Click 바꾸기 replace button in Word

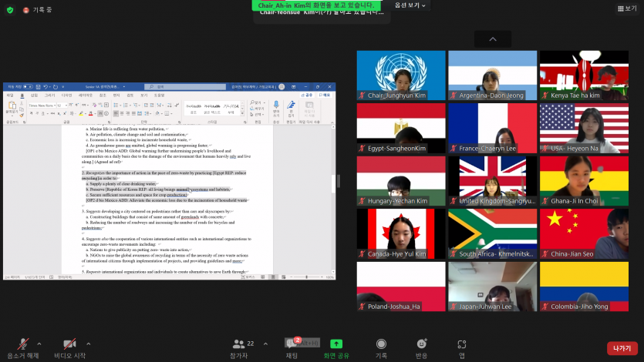point(258,109)
